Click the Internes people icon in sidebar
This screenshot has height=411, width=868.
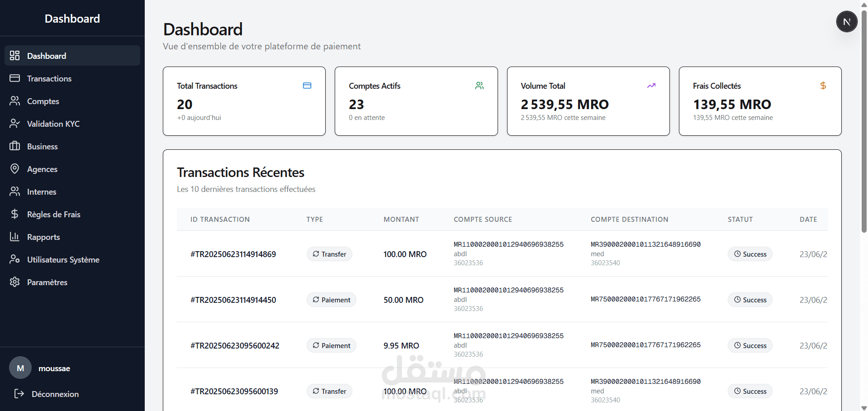coord(15,191)
